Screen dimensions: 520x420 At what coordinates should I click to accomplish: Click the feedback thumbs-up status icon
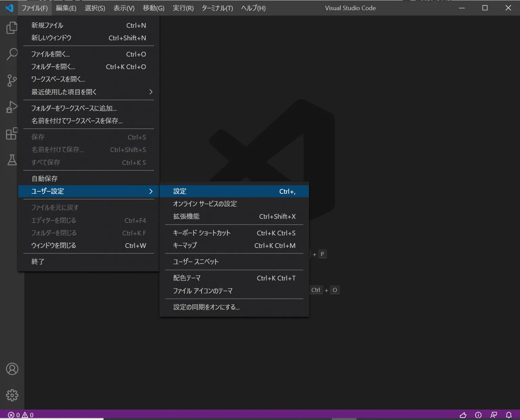(463, 415)
